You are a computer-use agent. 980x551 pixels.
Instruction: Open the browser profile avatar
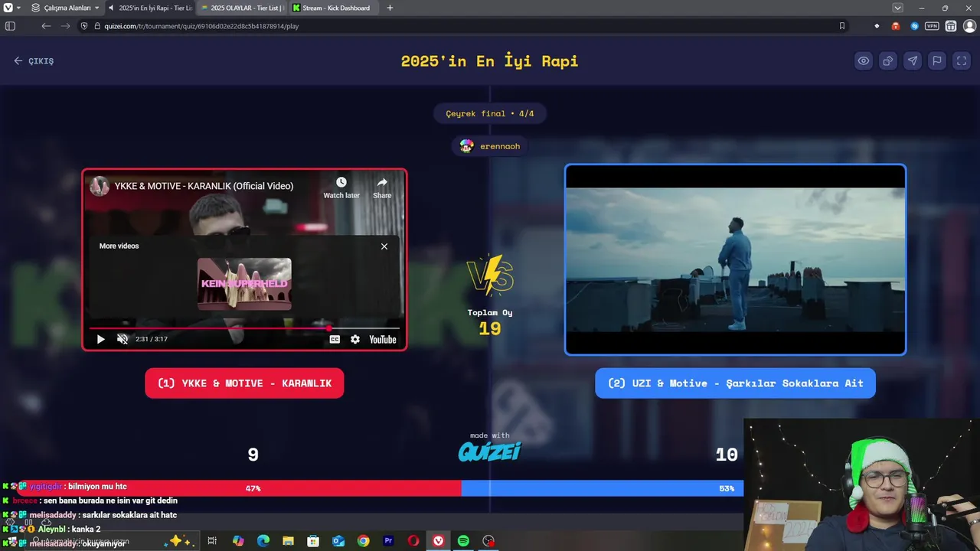coord(969,26)
